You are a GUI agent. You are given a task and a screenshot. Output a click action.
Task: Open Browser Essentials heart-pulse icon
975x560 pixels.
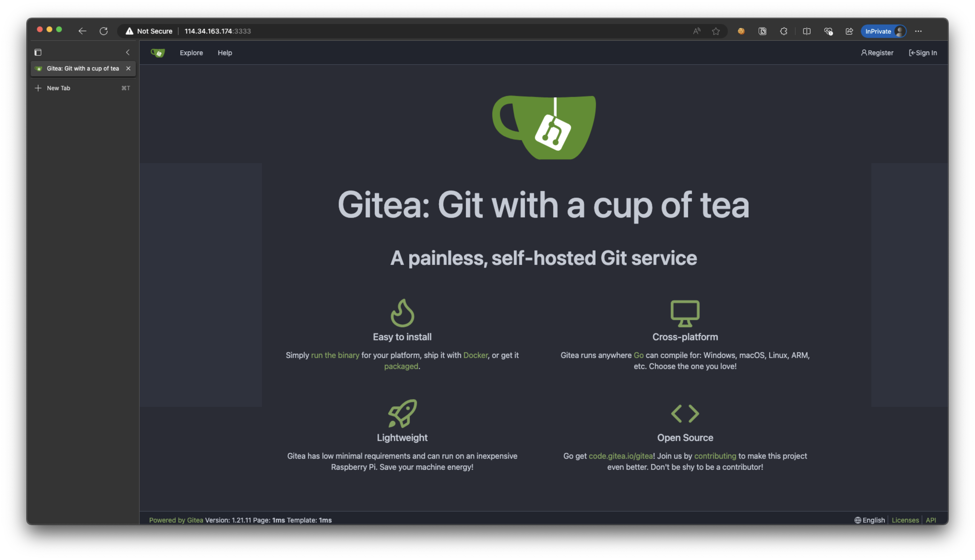828,31
